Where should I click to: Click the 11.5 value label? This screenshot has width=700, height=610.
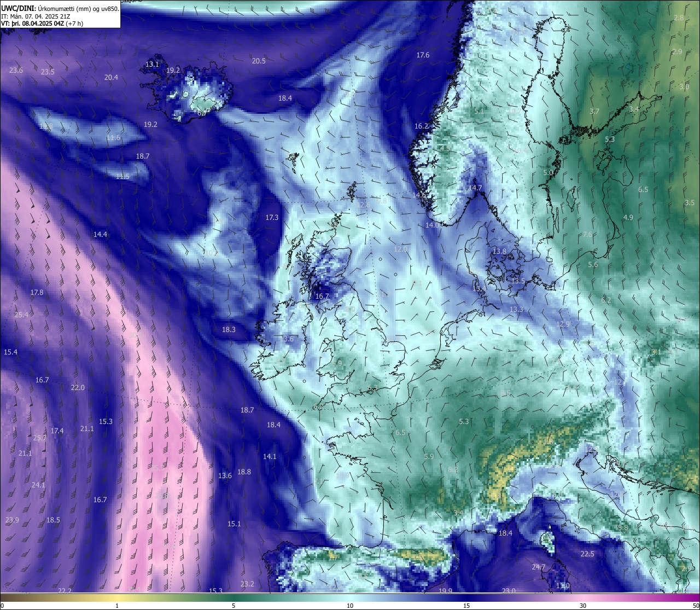[x=122, y=177]
